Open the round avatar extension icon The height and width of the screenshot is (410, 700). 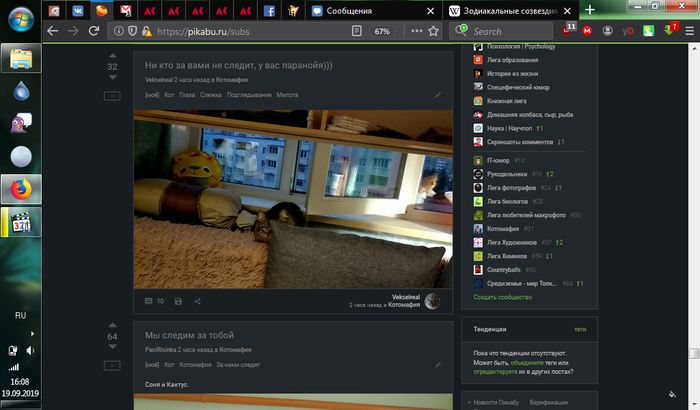[608, 31]
